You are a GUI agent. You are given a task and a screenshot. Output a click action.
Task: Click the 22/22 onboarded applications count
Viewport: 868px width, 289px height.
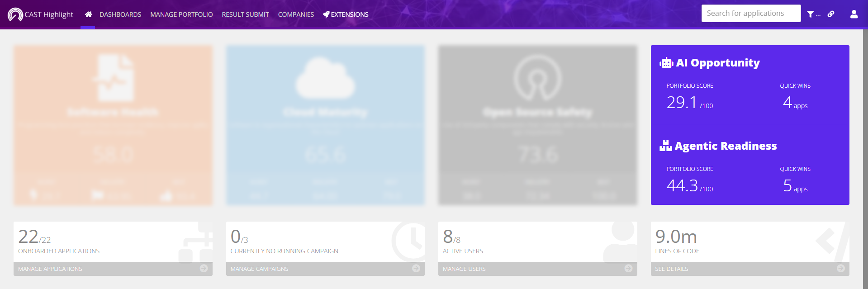click(34, 237)
